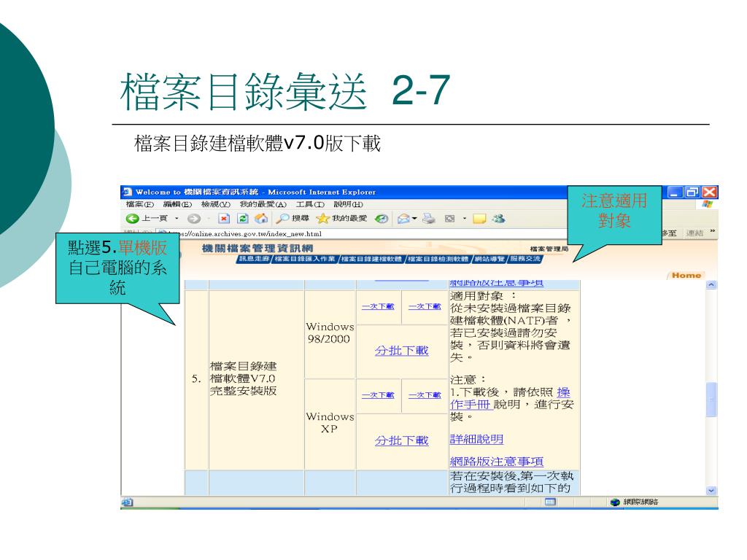Open the 說明(H) menu
Image resolution: width=747 pixels, height=560 pixels.
[x=348, y=204]
